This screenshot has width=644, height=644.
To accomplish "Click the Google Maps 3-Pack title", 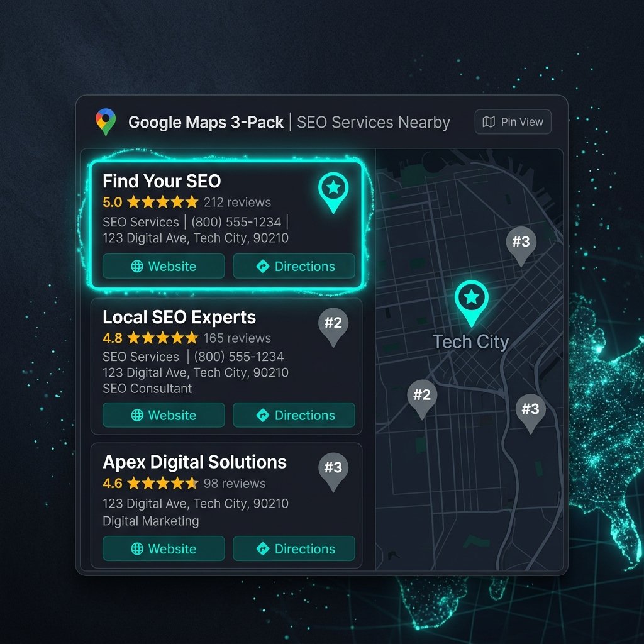I will (x=206, y=123).
